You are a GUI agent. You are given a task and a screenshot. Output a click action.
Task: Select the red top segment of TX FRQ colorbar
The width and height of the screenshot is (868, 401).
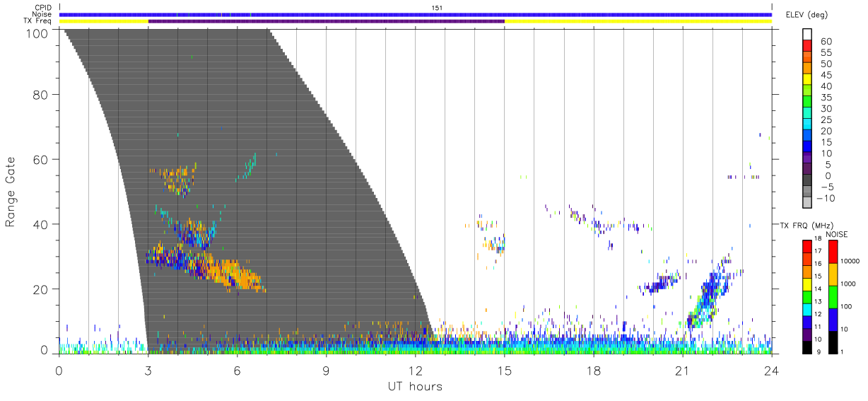coord(807,246)
